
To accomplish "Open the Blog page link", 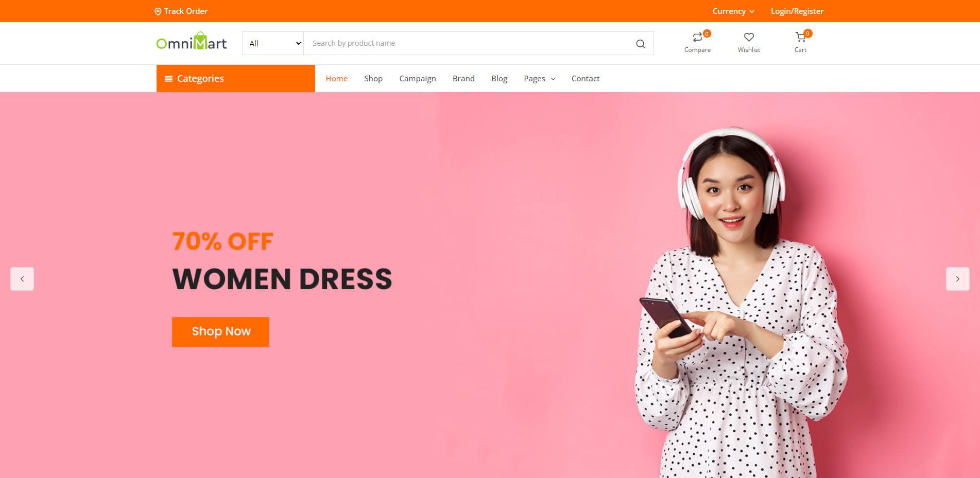I will 499,79.
